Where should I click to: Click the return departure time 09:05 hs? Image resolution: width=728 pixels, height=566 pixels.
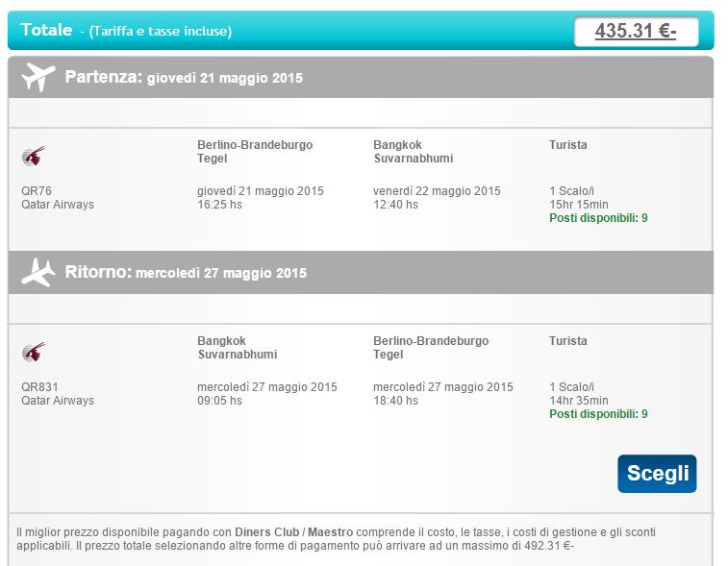(219, 401)
